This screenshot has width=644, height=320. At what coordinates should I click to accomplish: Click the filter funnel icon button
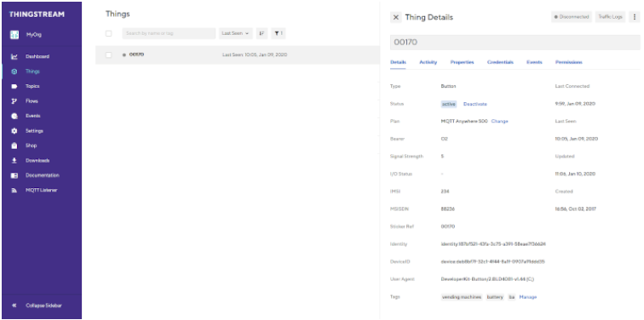(x=278, y=33)
